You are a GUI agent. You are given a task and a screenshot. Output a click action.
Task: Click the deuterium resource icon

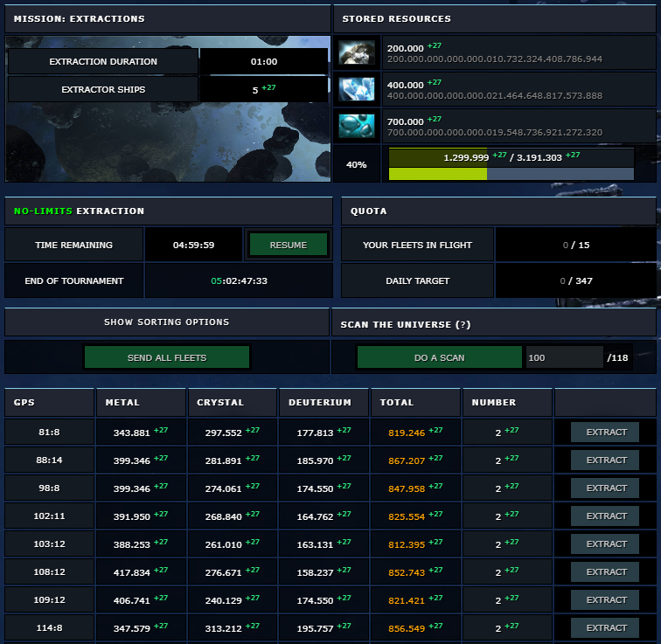(x=357, y=126)
